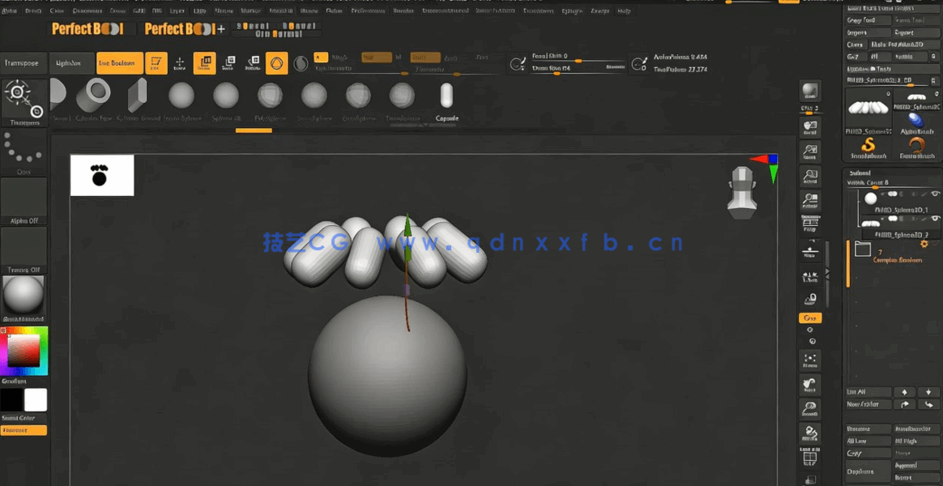The image size is (943, 486).
Task: Select the white main color swatch
Action: [x=35, y=400]
